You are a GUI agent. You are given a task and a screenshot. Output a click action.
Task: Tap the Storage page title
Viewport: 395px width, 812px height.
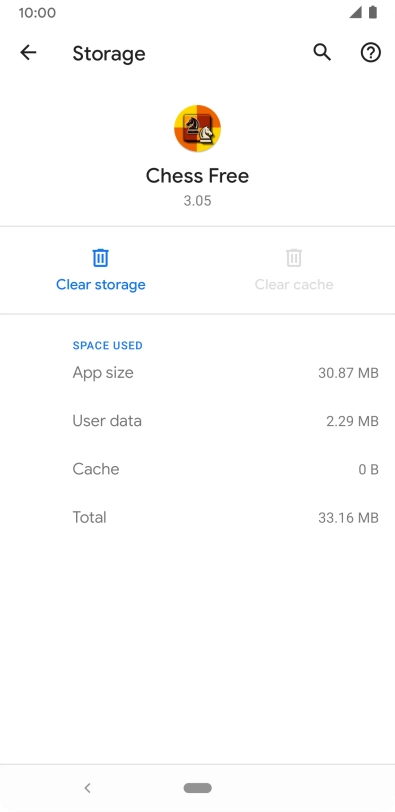coord(109,53)
